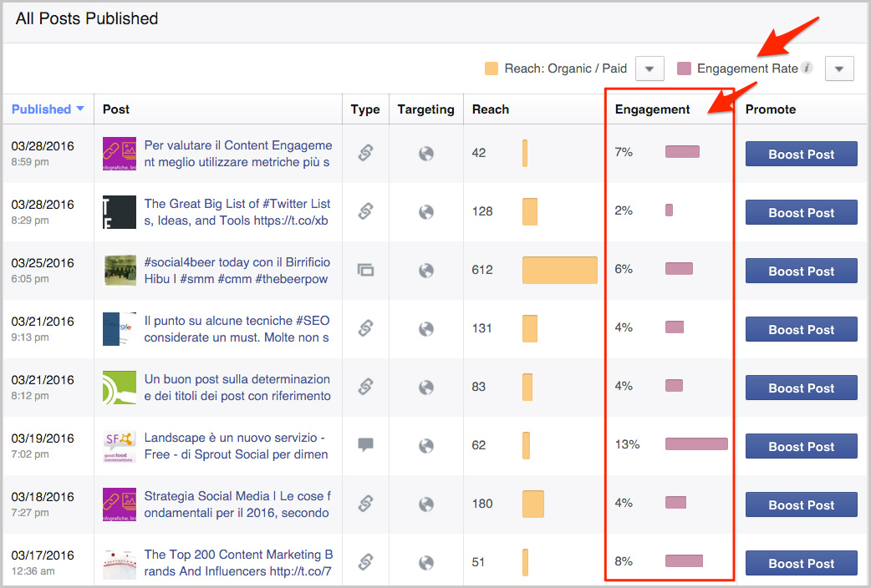The image size is (871, 588).
Task: Click link type icon for 03/28 8:59 pm post
Action: (x=364, y=153)
